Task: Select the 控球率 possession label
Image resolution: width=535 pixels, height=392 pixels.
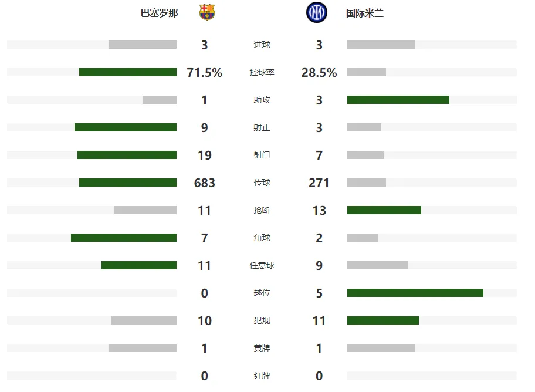Action: pyautogui.click(x=262, y=72)
